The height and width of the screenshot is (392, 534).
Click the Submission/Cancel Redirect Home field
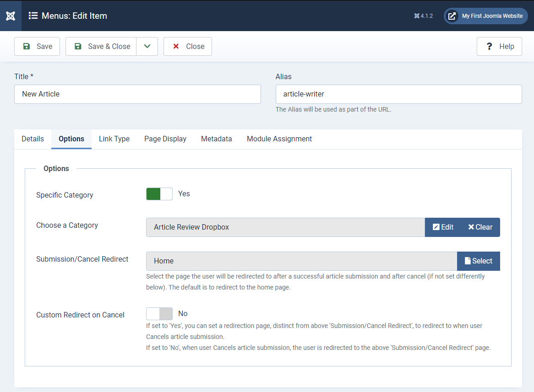[301, 261]
